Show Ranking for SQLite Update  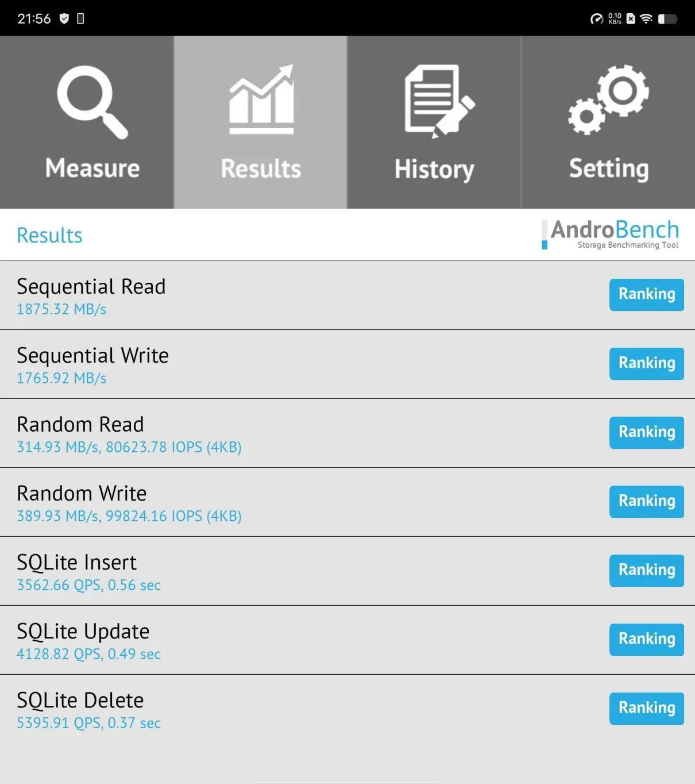(x=646, y=639)
